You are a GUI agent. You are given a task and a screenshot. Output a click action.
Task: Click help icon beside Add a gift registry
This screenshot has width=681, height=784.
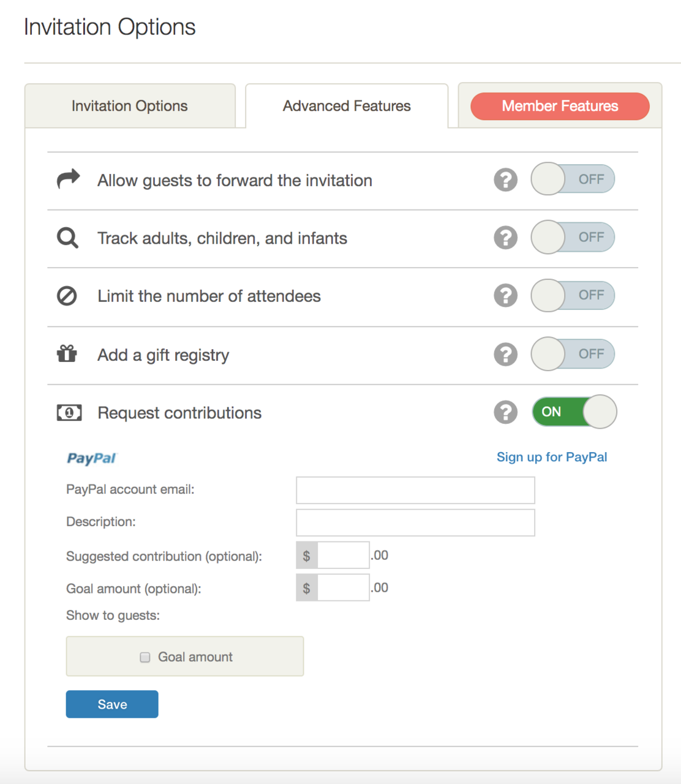(505, 355)
